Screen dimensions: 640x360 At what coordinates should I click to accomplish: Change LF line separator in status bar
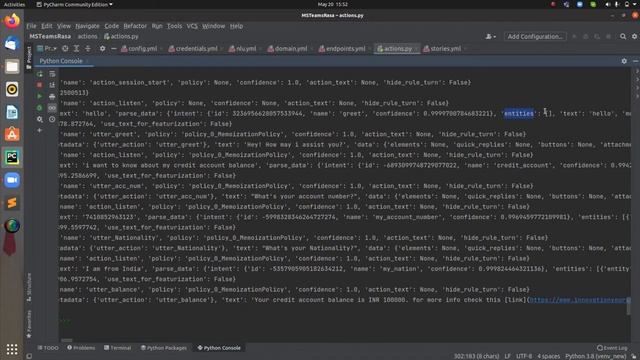(x=508, y=356)
